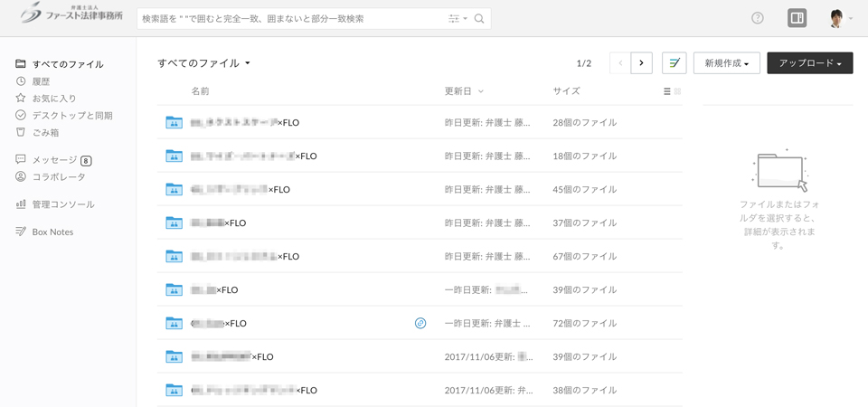The width and height of the screenshot is (868, 407).
Task: Expand the すべてのファイル heading dropdown
Action: pos(204,63)
